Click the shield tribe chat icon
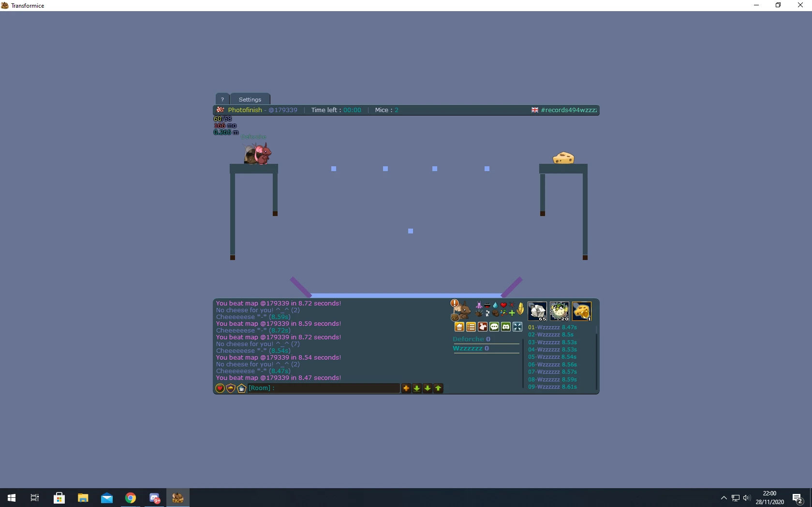This screenshot has height=507, width=812. point(231,388)
